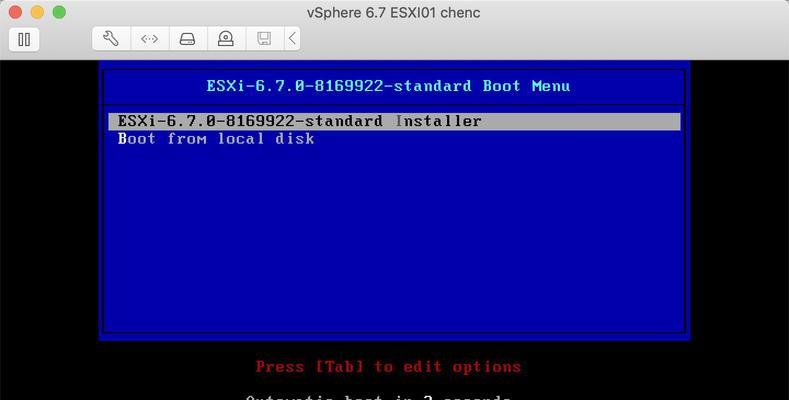
Task: Open the CD/DVD drive icon
Action: (225, 39)
